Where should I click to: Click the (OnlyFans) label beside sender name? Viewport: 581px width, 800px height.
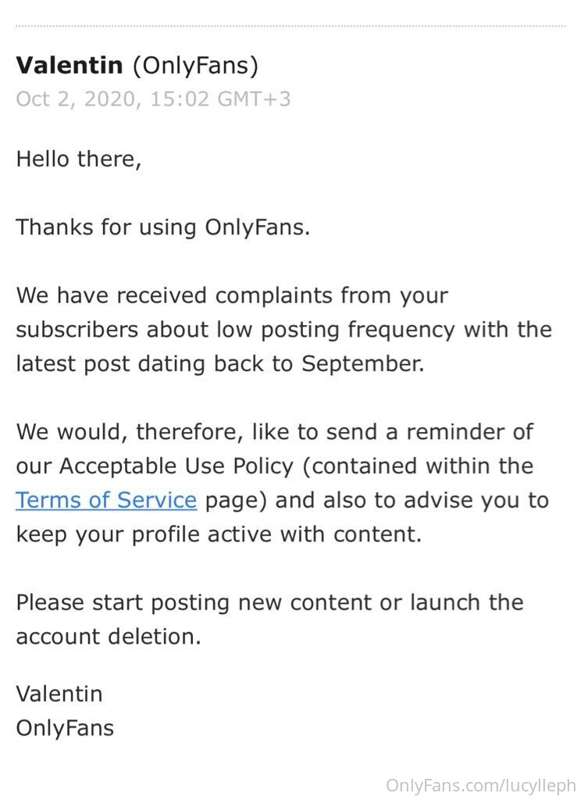pyautogui.click(x=195, y=66)
